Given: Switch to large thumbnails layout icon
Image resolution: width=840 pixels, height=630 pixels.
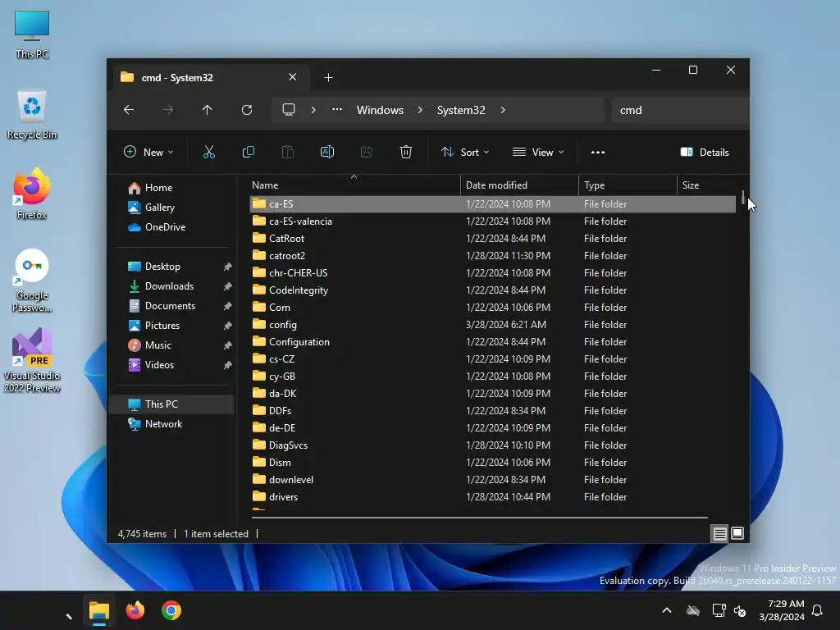Looking at the screenshot, I should point(737,533).
